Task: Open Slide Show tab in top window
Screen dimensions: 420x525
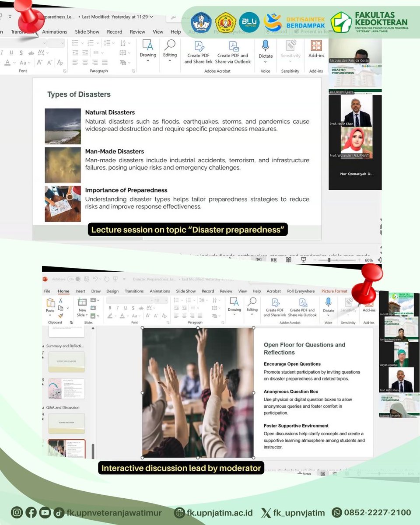Action: (87, 31)
